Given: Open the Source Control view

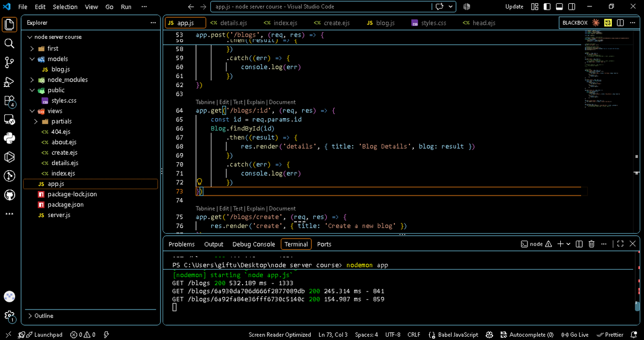Looking at the screenshot, I should coord(9,62).
